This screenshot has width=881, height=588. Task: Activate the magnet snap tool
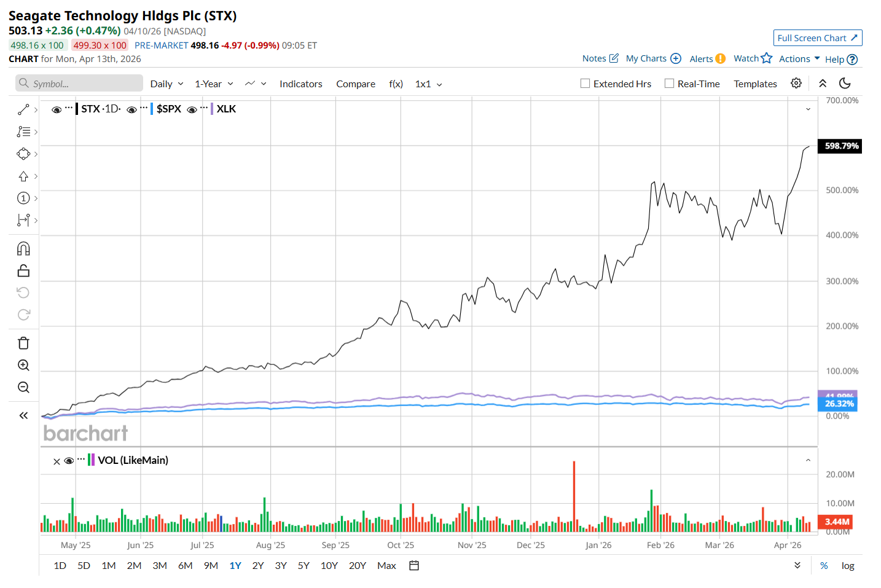23,249
